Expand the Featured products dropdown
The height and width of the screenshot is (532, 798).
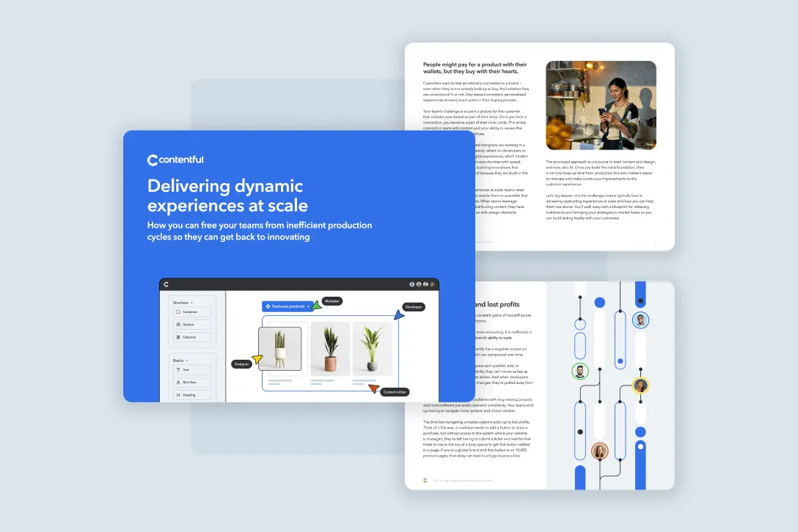(x=308, y=307)
